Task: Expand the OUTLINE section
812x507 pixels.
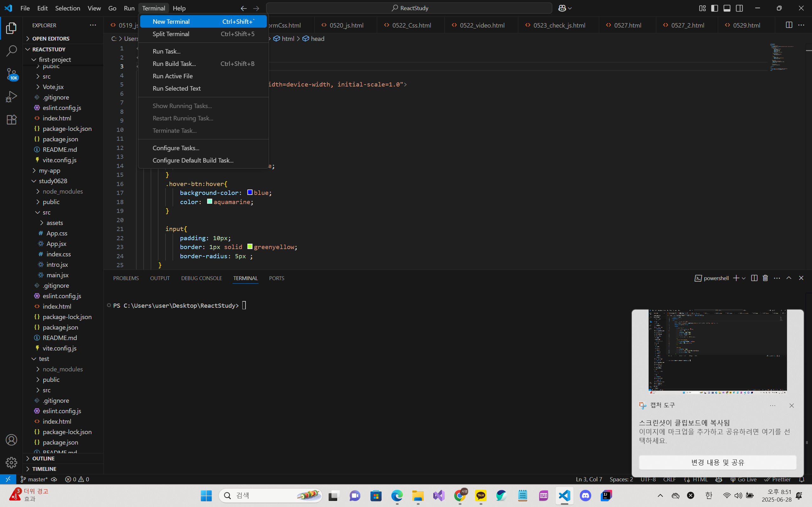Action: [43, 459]
